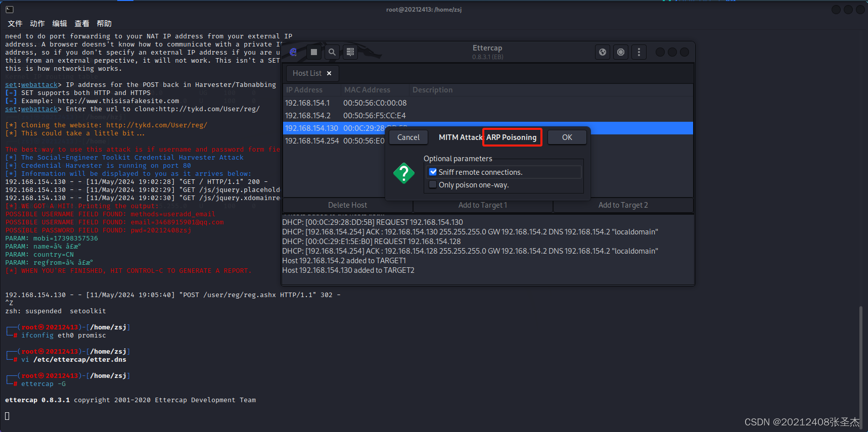The image size is (868, 432).
Task: Click 'ifconfig eth0 promisc' command line
Action: coord(64,335)
